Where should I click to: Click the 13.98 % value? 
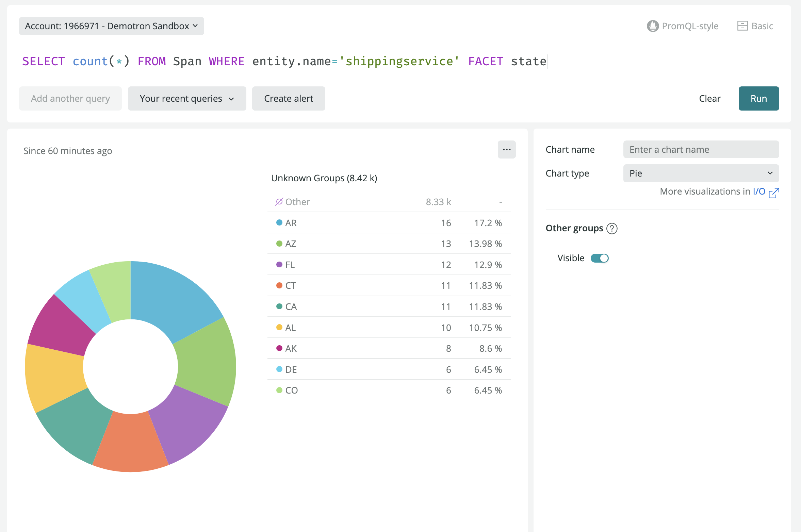485,244
